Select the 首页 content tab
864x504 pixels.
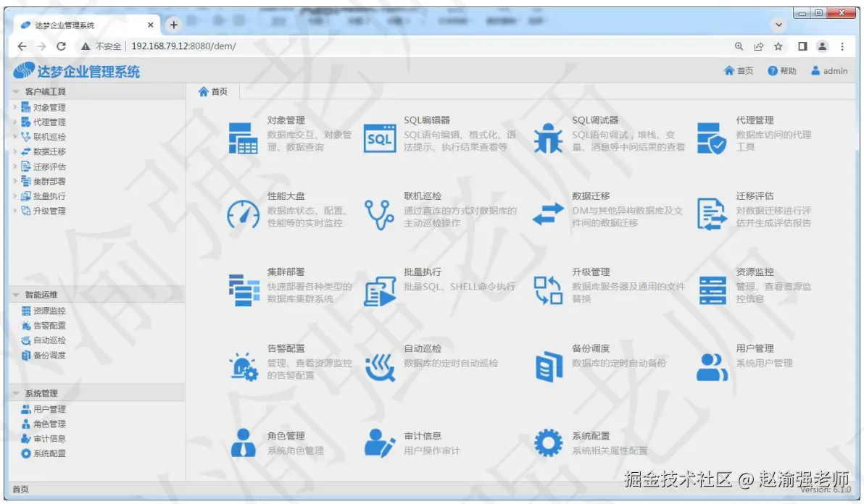point(212,91)
